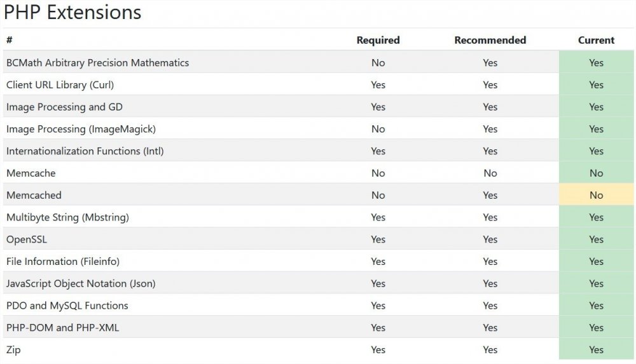This screenshot has width=636, height=364.
Task: Click the # column header
Action: coord(10,40)
